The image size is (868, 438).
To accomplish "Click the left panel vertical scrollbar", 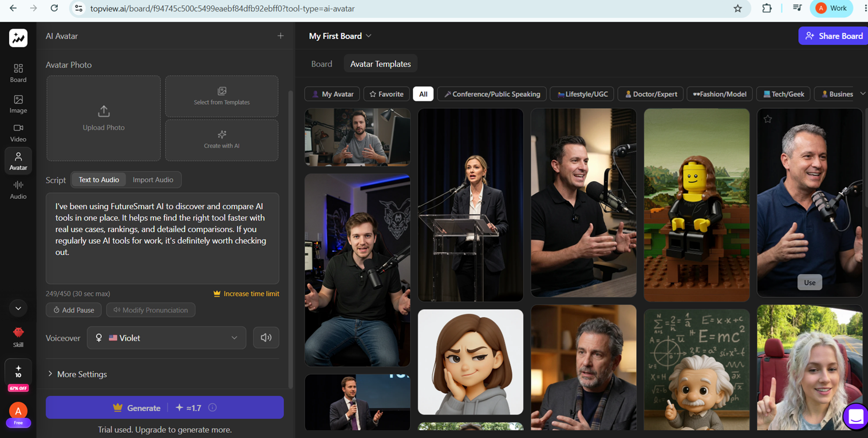I will [290, 240].
